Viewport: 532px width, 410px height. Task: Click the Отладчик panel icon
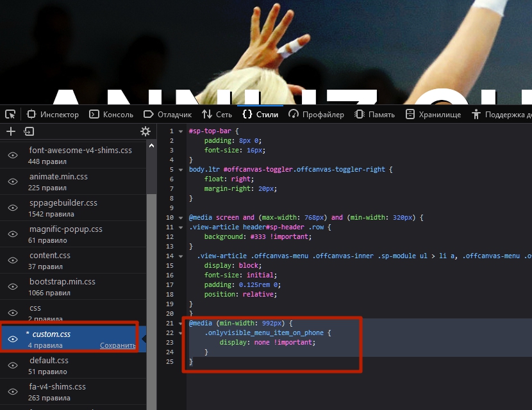[149, 115]
